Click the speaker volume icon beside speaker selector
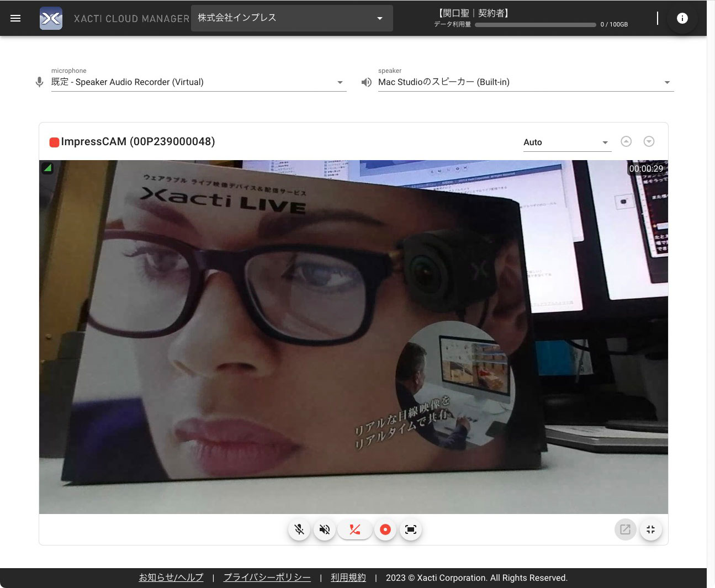Screen dimensions: 715x588 [x=366, y=82]
